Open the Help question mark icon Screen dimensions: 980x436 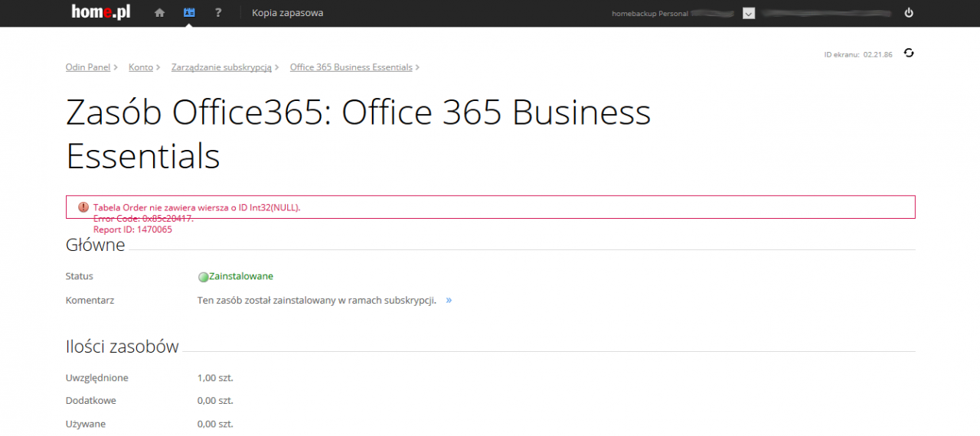pyautogui.click(x=218, y=13)
